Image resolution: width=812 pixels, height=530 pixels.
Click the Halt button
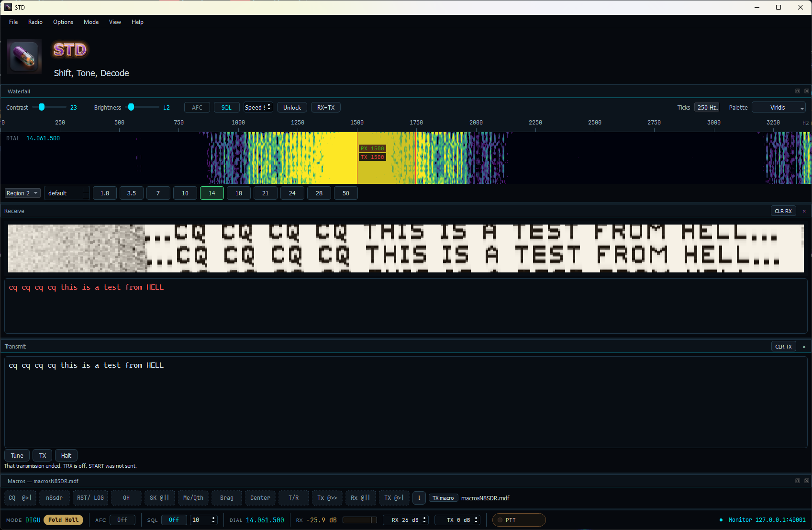click(66, 456)
